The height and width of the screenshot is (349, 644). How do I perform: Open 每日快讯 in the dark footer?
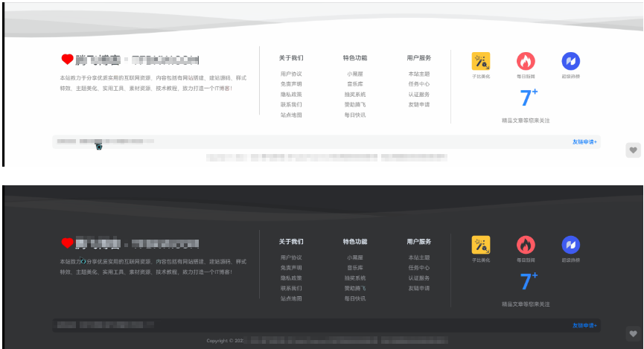coord(355,298)
